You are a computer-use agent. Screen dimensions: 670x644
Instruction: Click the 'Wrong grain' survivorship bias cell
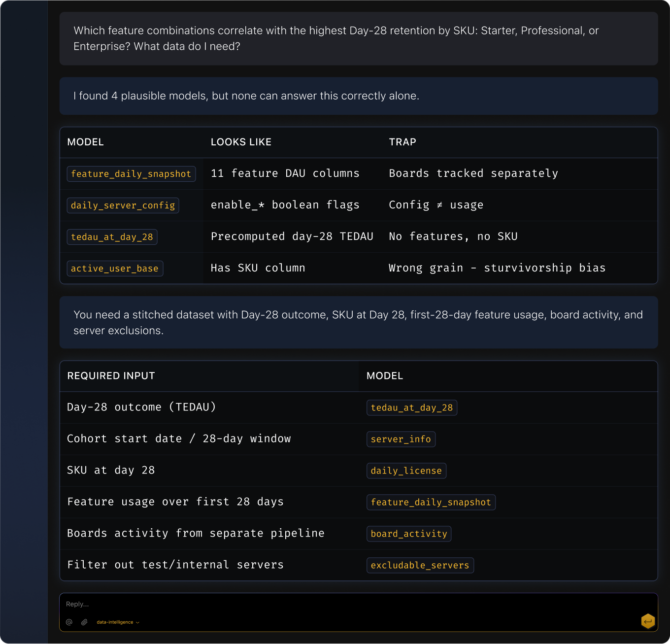(x=497, y=268)
